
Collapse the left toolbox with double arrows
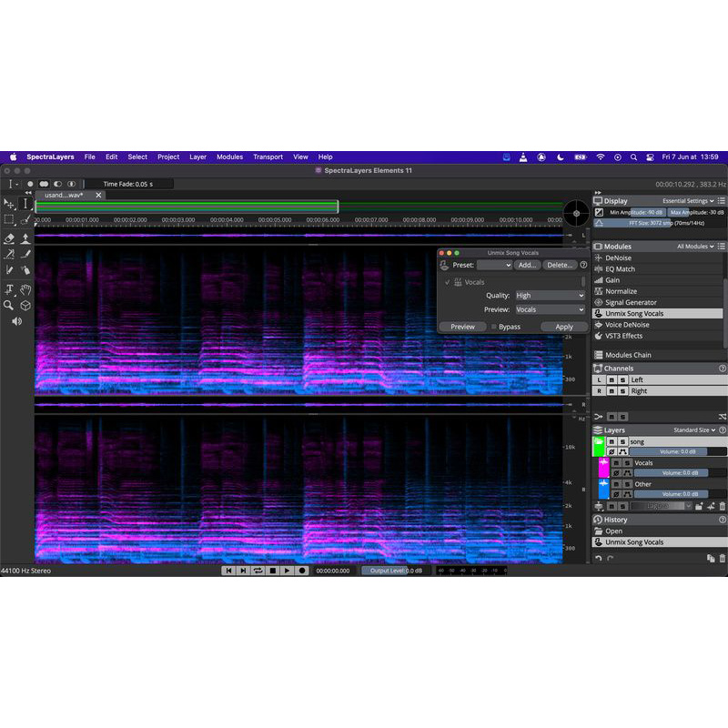tap(28, 192)
